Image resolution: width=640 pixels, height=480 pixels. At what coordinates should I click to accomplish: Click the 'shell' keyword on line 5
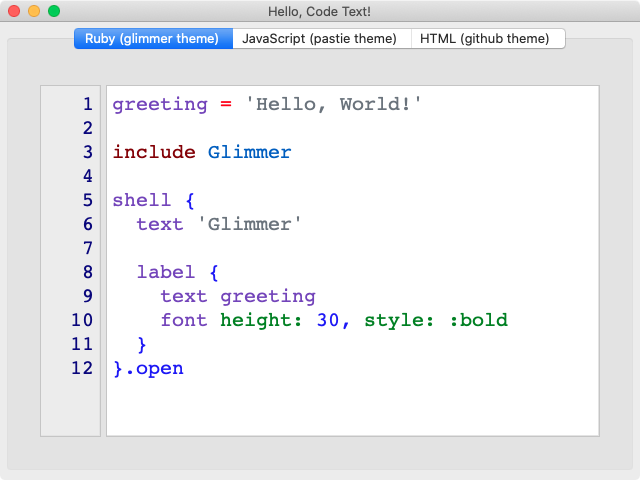click(x=142, y=200)
